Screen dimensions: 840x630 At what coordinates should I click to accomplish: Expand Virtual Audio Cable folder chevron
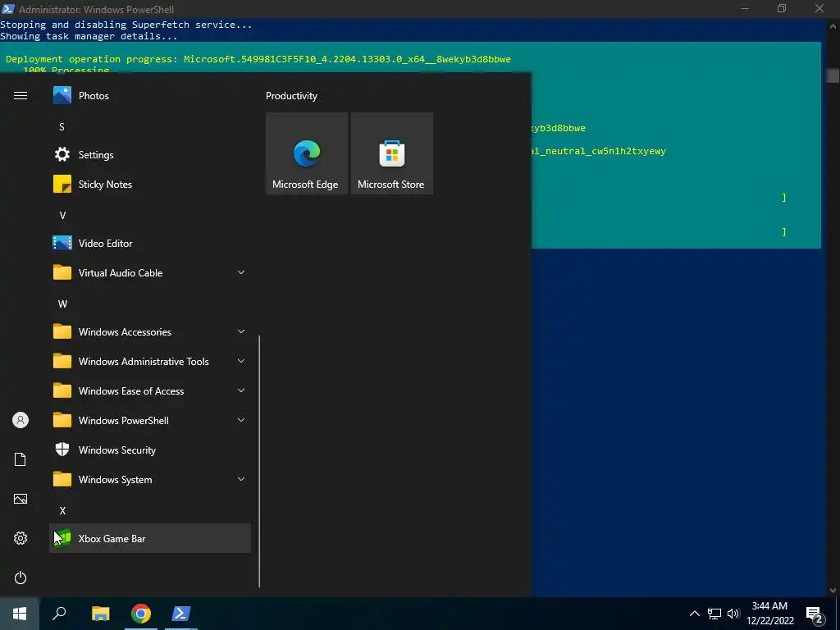(x=241, y=272)
